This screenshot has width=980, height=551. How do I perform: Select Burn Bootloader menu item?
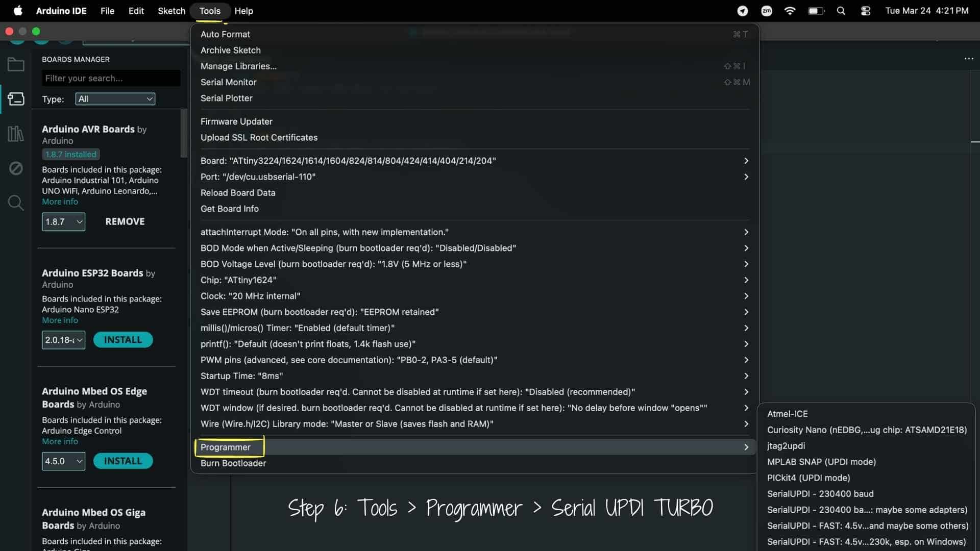(x=233, y=463)
